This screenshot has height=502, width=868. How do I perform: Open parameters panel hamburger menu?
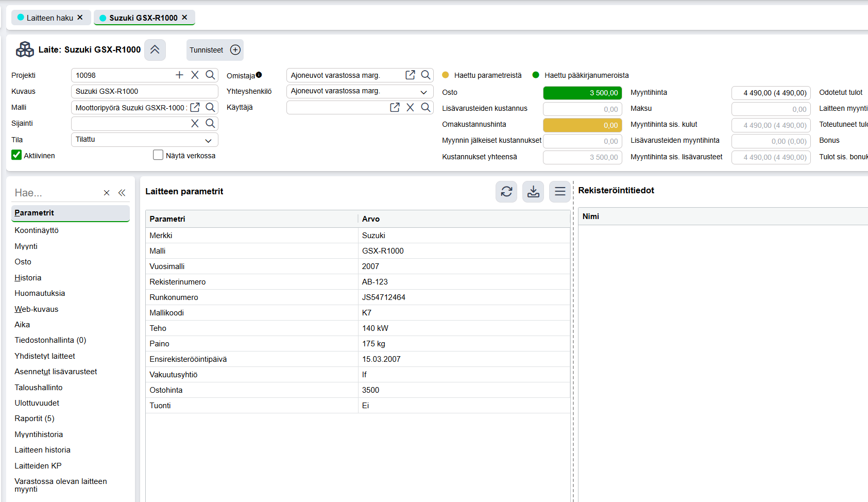[x=560, y=192]
